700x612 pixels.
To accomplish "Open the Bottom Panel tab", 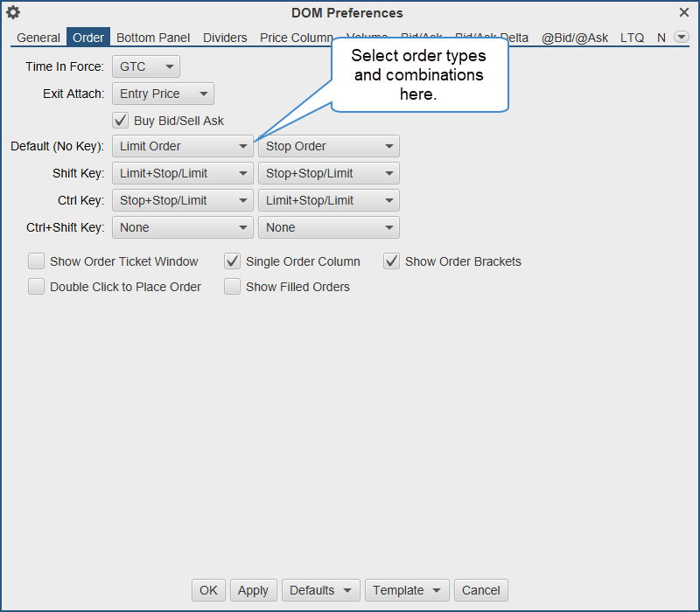I will point(153,38).
